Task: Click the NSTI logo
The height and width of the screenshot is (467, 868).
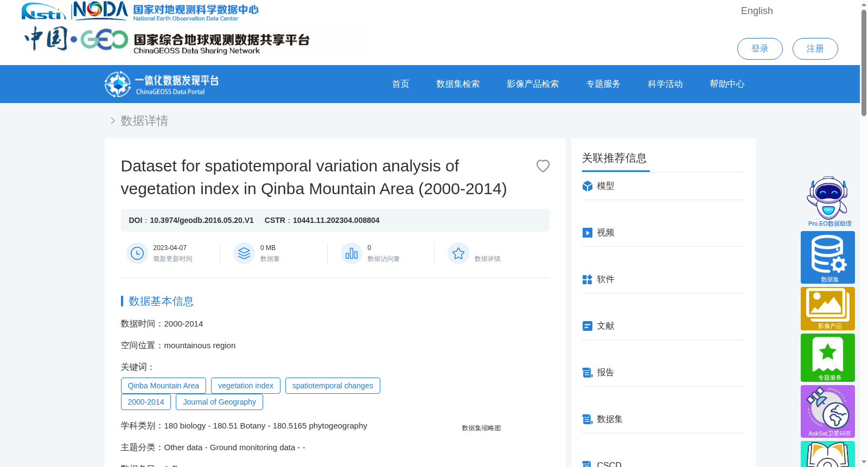Action: coord(43,11)
